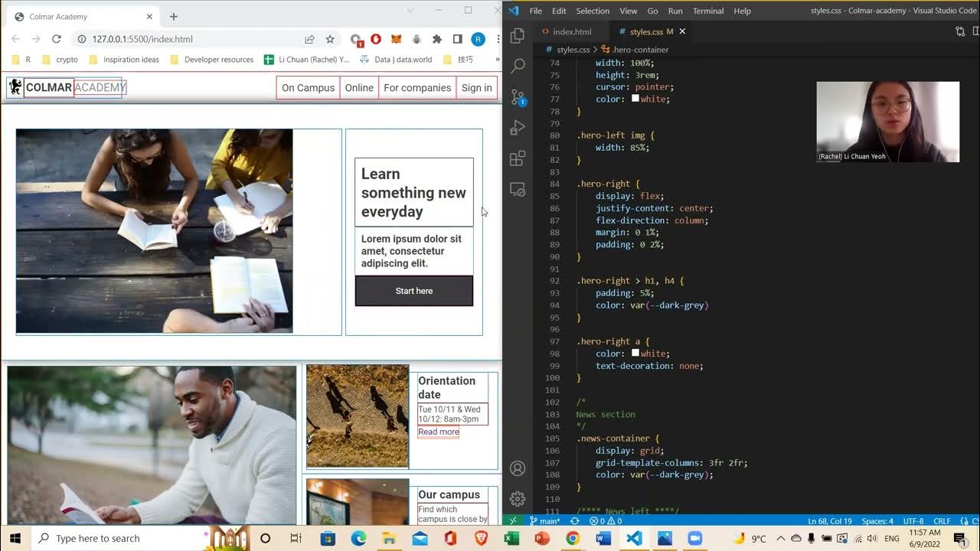Click the share page icon in address bar
Image resolution: width=980 pixels, height=551 pixels.
(309, 39)
